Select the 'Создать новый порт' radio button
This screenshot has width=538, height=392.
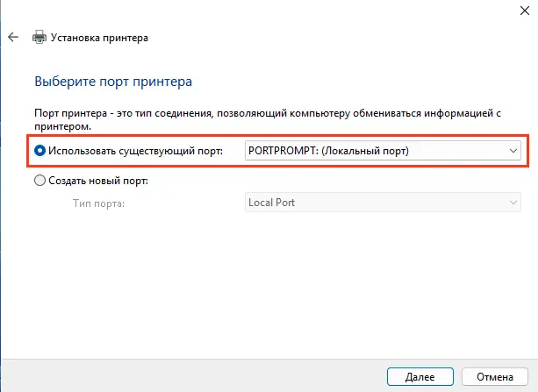(39, 181)
